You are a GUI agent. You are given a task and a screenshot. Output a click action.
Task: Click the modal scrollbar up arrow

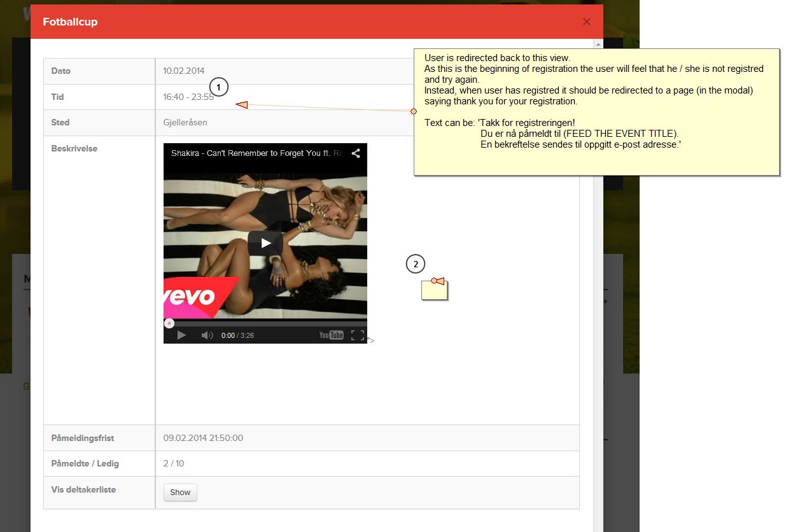tap(598, 45)
